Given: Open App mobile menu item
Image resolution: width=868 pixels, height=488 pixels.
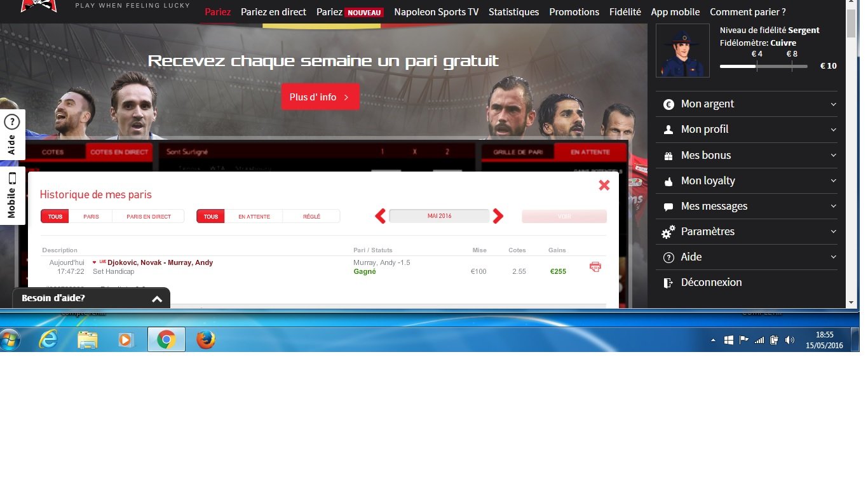Looking at the screenshot, I should (675, 12).
